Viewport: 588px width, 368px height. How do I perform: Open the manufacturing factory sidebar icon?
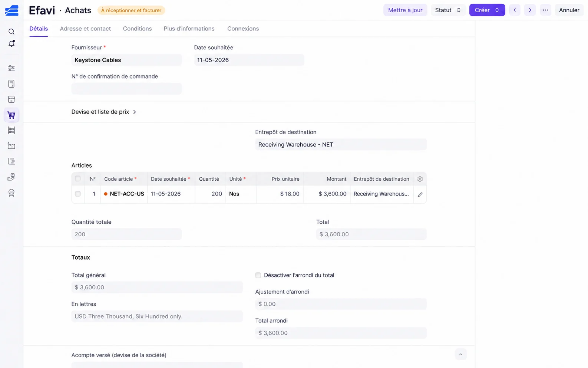point(11,146)
